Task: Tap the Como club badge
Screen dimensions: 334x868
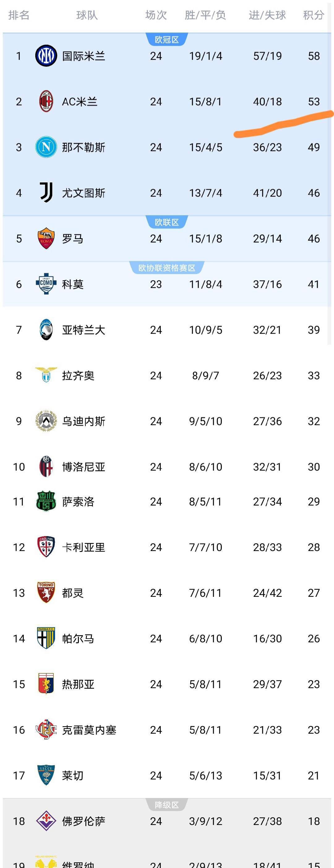Action: (46, 284)
